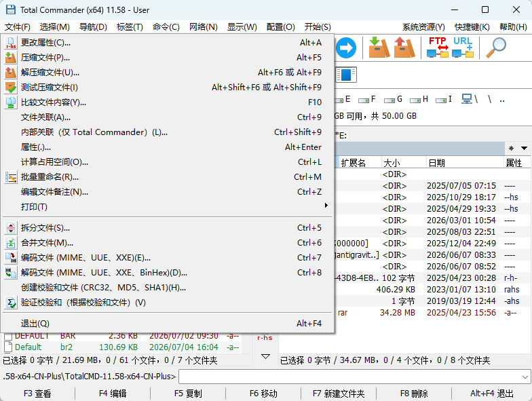Open FTP connection toolbar icon
The image size is (532, 401).
(438, 47)
